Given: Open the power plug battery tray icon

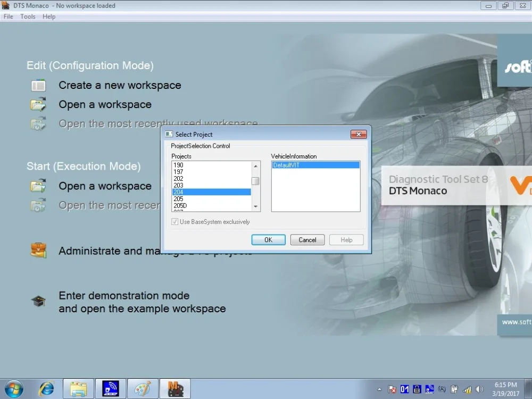Looking at the screenshot, I should tap(454, 389).
